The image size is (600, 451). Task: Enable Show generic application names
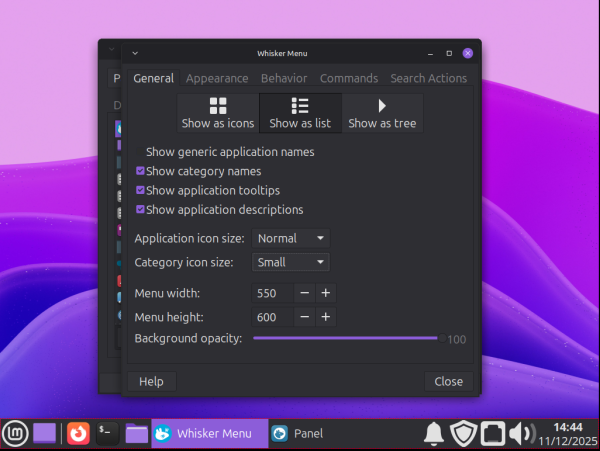[226, 152]
